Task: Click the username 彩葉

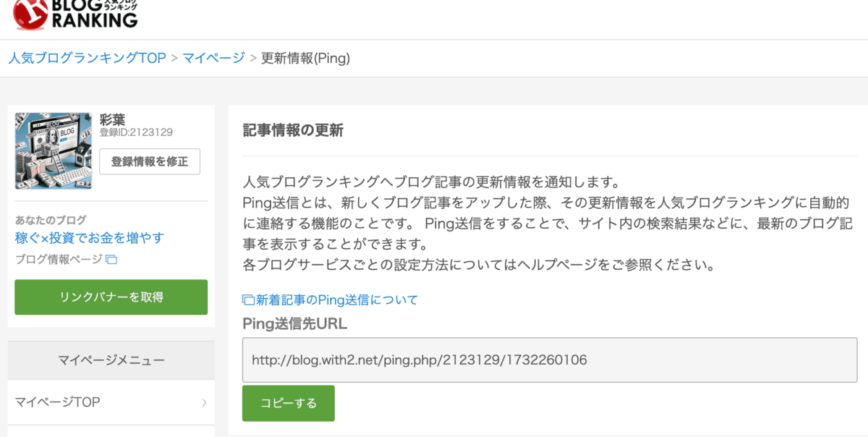Action: 114,119
